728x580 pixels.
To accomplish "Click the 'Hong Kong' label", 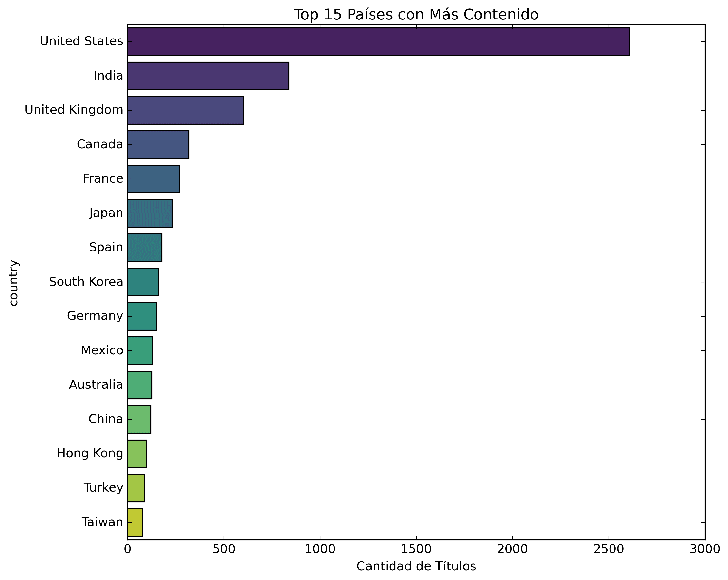I will [90, 453].
